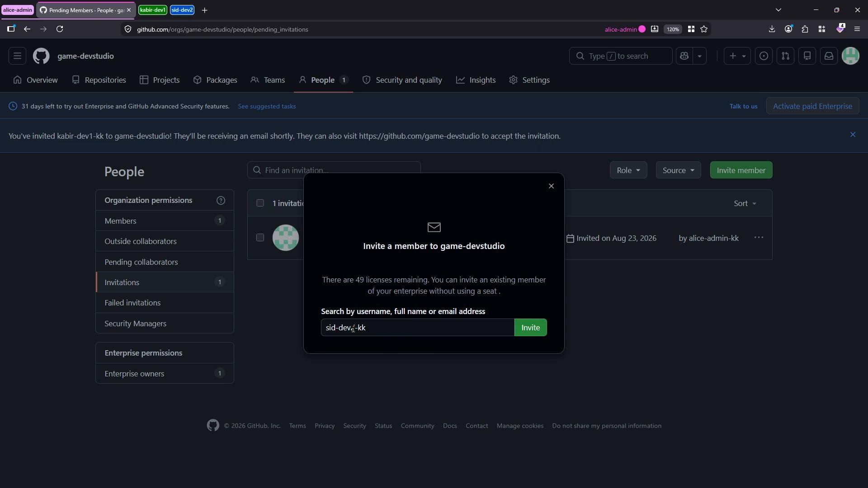This screenshot has height=488, width=868.
Task: Open Failed invitations in sidebar
Action: (x=165, y=303)
